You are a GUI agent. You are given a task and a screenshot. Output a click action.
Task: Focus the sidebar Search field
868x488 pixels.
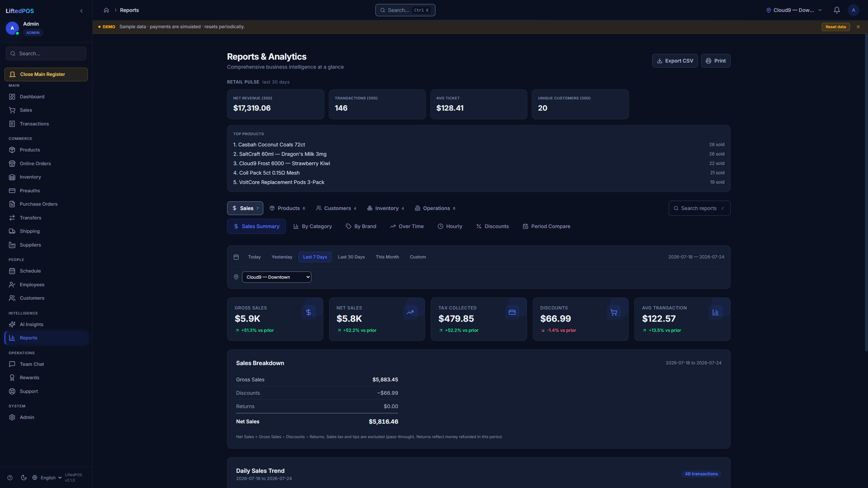46,53
